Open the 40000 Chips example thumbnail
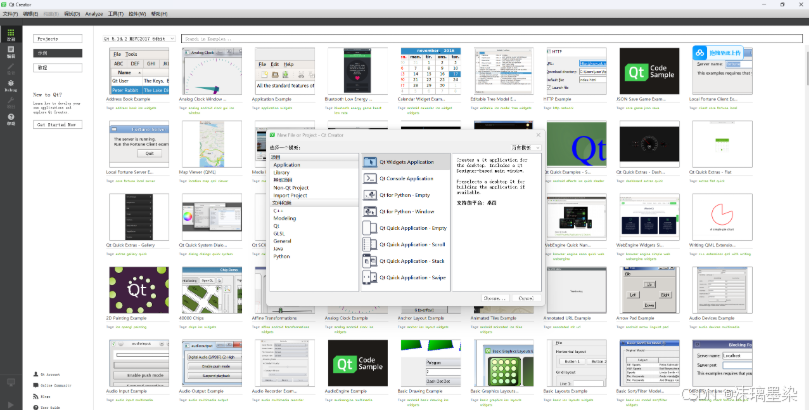 pos(212,290)
